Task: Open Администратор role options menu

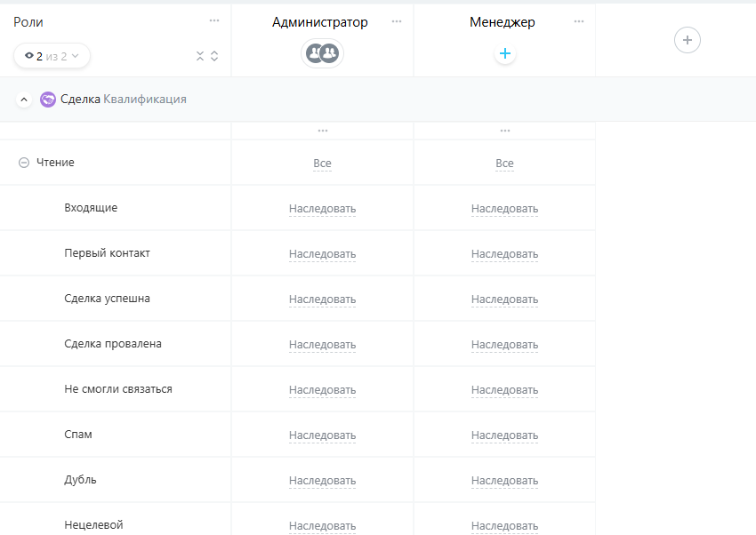Action: [397, 21]
